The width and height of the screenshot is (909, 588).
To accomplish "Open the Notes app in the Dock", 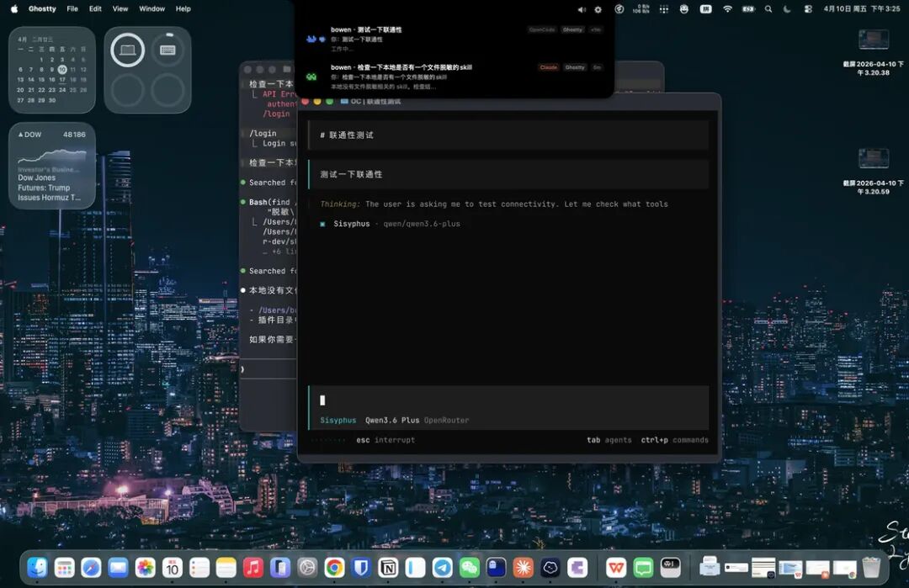I will (x=226, y=568).
